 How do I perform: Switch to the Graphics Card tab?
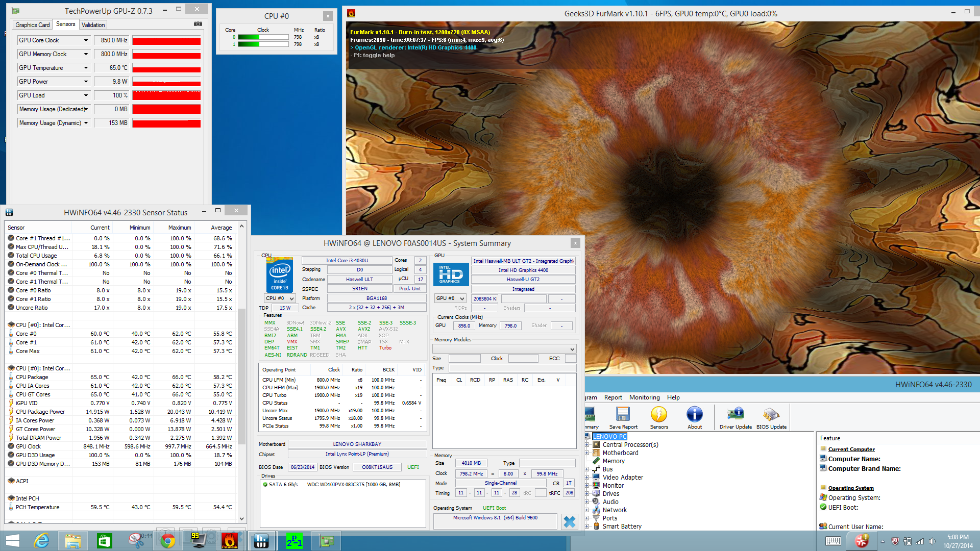pyautogui.click(x=33, y=24)
